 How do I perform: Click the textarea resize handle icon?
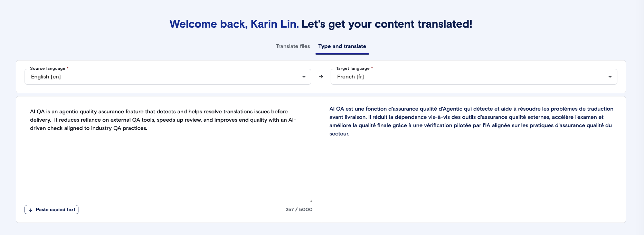(311, 200)
